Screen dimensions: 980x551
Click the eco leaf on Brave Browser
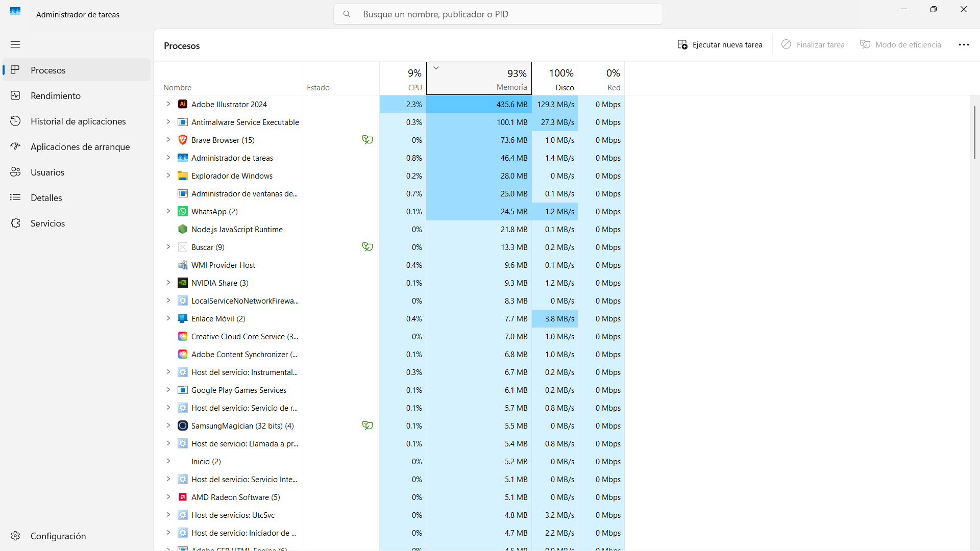click(x=367, y=139)
